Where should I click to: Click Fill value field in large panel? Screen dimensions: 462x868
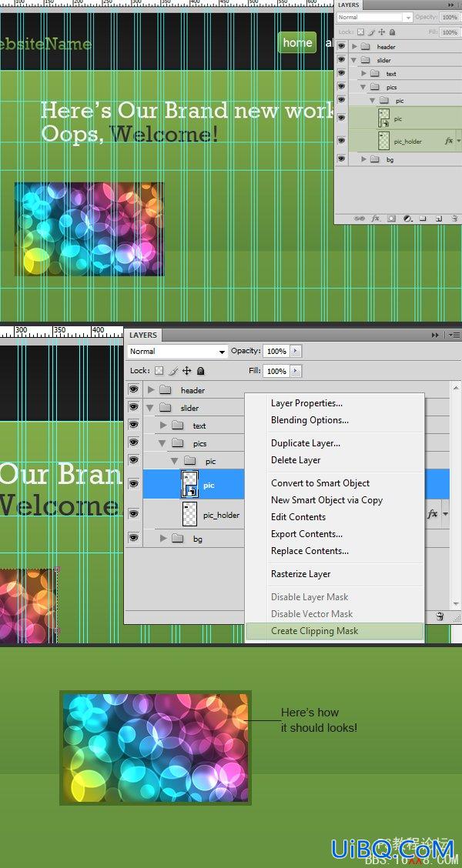pyautogui.click(x=276, y=371)
